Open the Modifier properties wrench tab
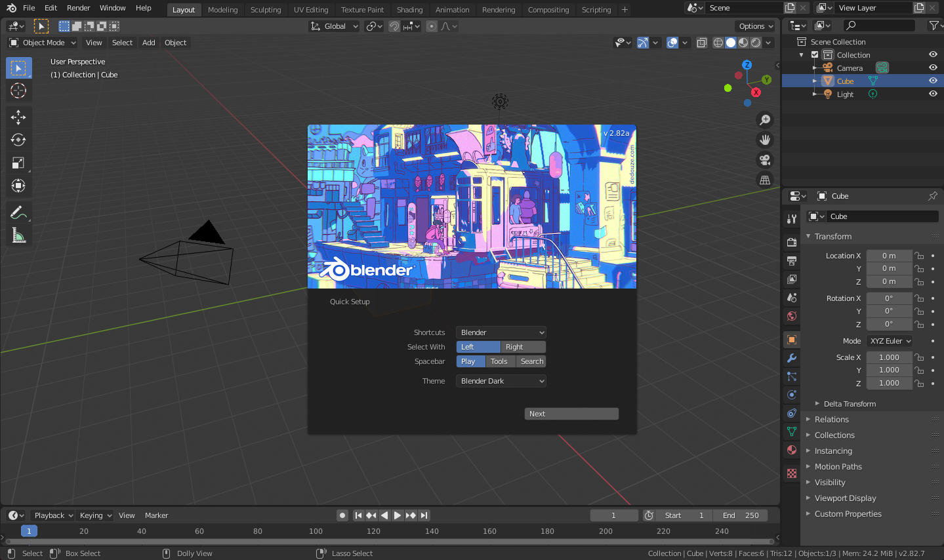The width and height of the screenshot is (944, 560). 790,358
